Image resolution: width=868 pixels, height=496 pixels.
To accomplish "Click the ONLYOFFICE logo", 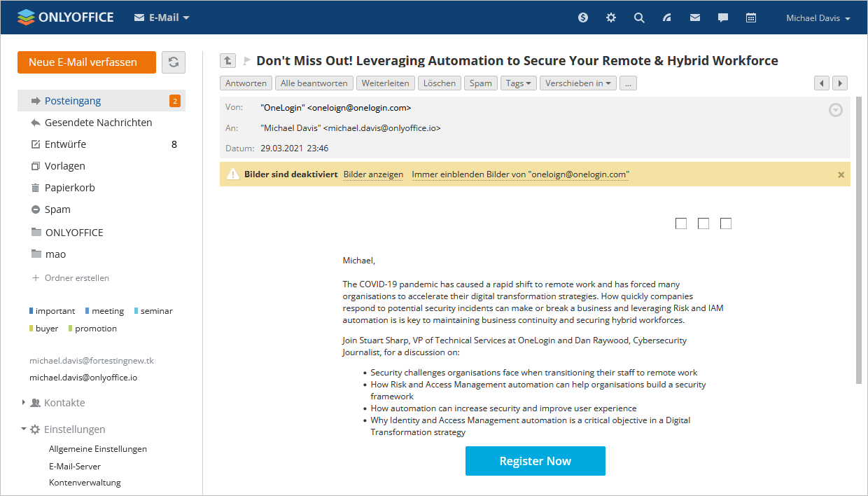I will (66, 18).
